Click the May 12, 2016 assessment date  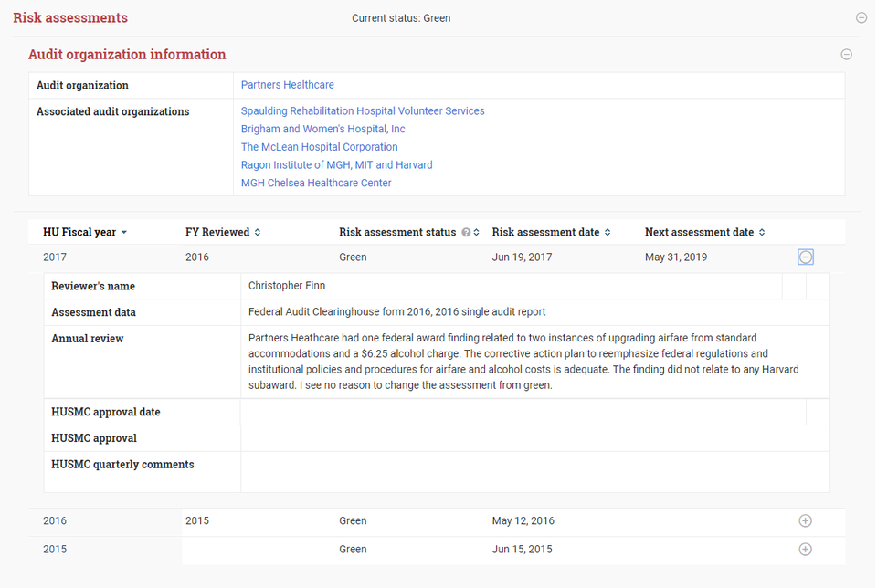523,521
